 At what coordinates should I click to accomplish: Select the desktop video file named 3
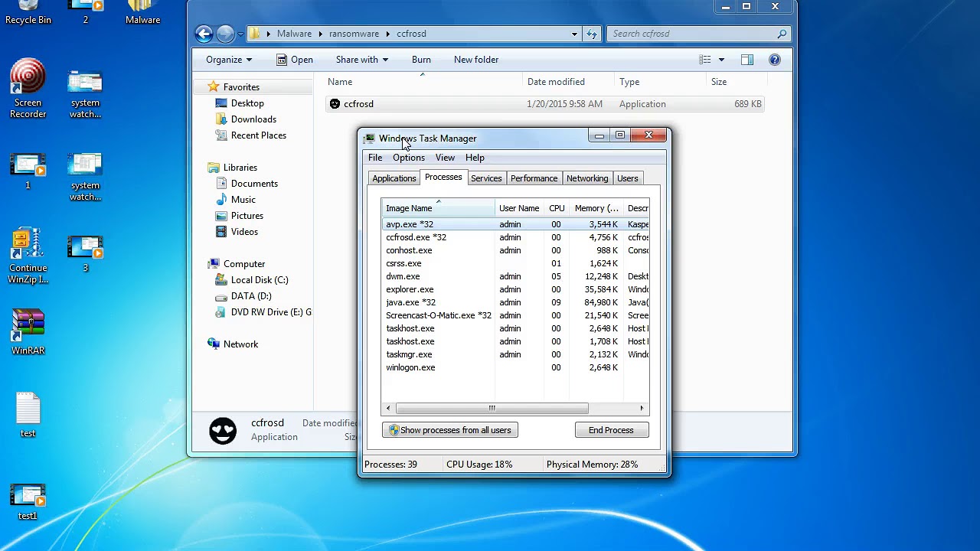85,253
